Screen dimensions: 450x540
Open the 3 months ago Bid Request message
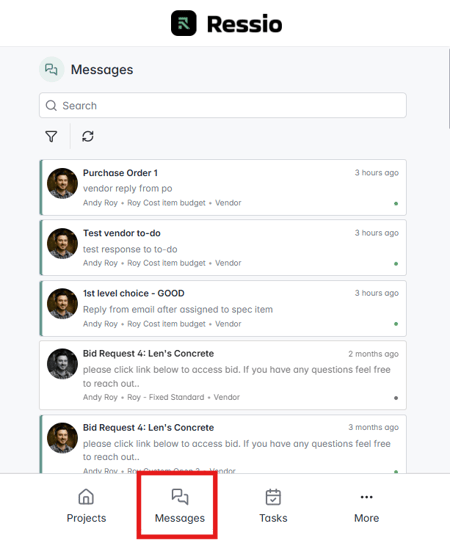click(x=223, y=444)
